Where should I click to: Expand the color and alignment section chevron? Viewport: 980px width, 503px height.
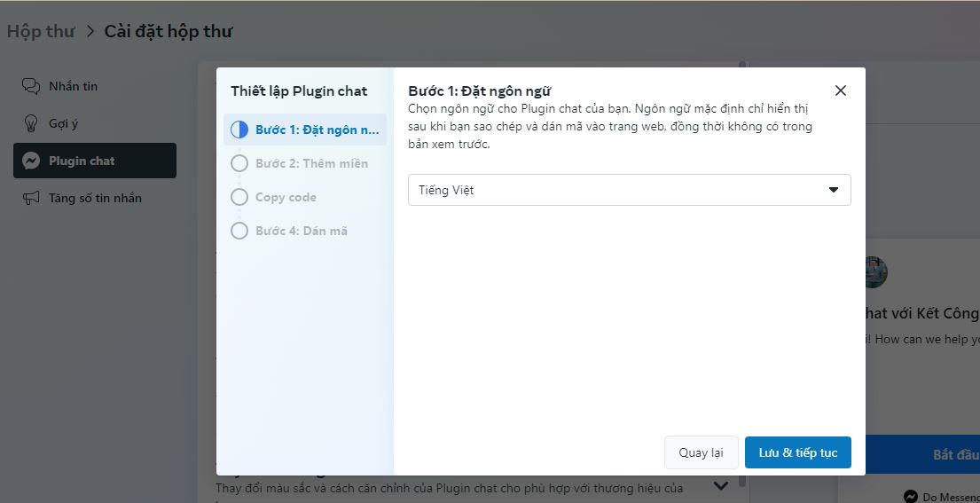(x=721, y=485)
